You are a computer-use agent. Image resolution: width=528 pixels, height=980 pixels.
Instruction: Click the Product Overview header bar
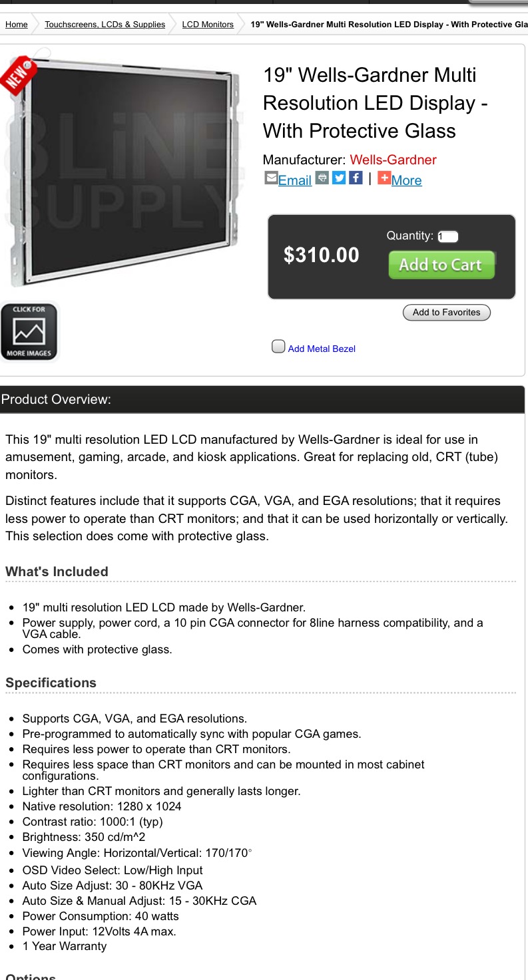(x=262, y=399)
